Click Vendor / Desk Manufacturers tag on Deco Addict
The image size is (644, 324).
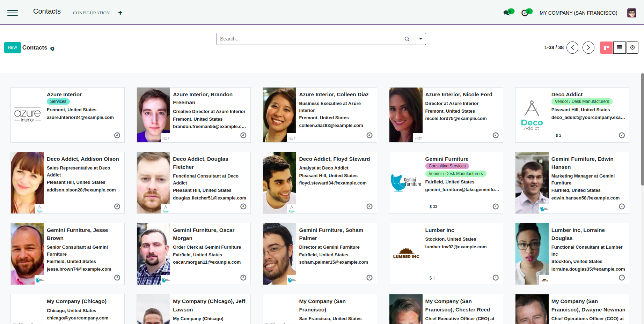click(x=582, y=101)
